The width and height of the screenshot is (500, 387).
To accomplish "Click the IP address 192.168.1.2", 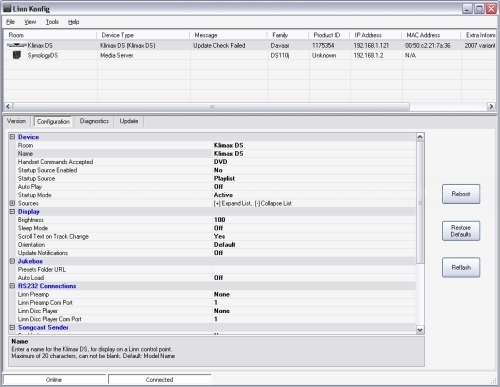I will click(x=368, y=55).
